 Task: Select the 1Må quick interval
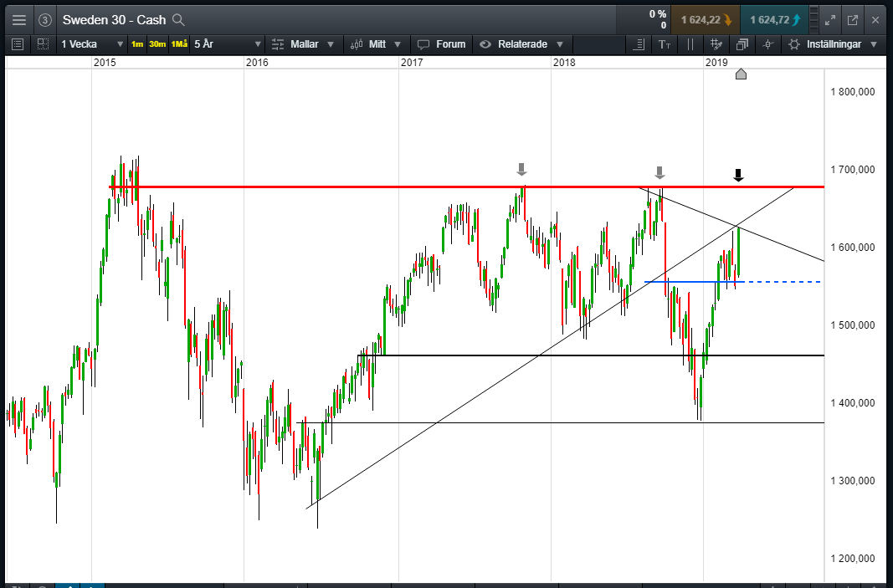pyautogui.click(x=179, y=43)
